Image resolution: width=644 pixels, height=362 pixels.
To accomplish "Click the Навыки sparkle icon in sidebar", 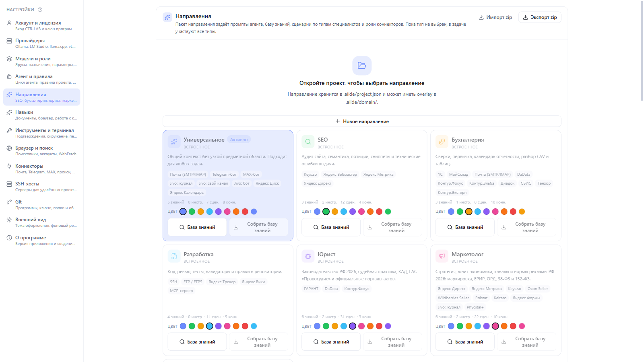I will coord(9,112).
